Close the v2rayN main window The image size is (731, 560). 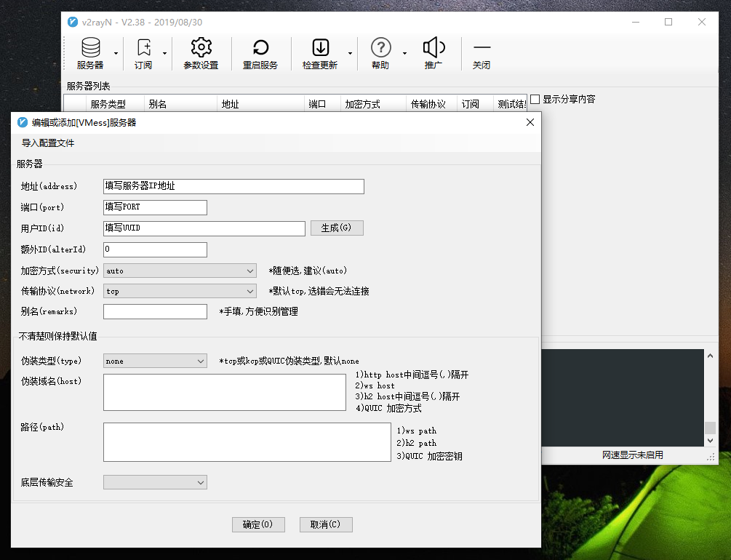tap(702, 22)
